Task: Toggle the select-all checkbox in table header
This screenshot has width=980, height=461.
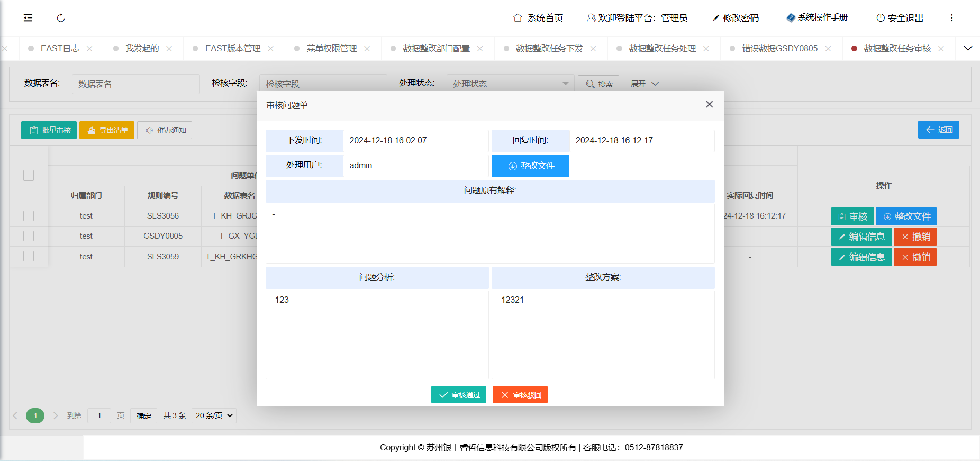Action: (29, 176)
